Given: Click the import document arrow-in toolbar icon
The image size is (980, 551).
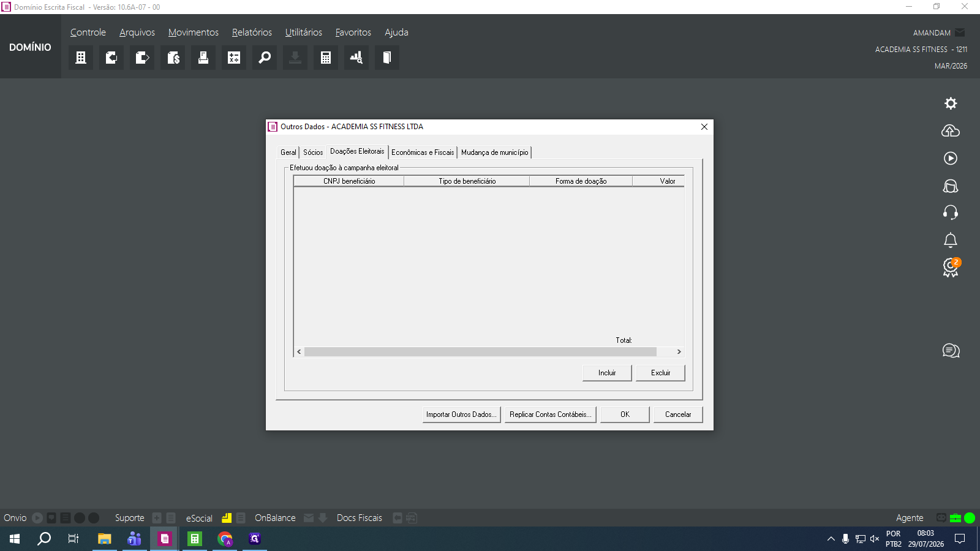Looking at the screenshot, I should pyautogui.click(x=111, y=58).
